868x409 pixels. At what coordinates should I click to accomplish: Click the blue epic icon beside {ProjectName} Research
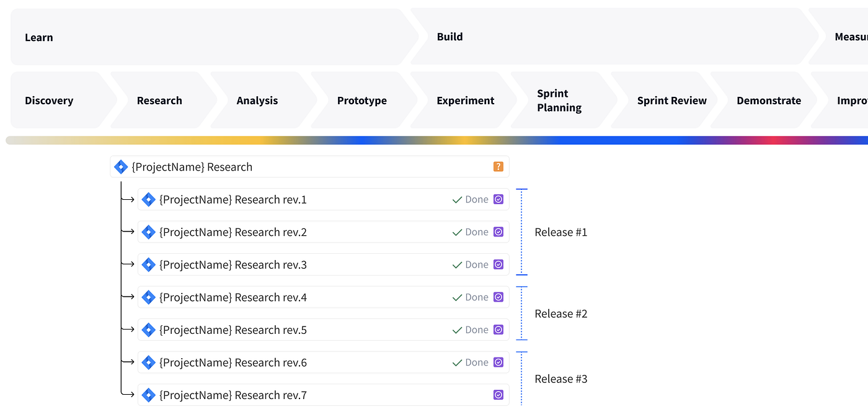(121, 166)
